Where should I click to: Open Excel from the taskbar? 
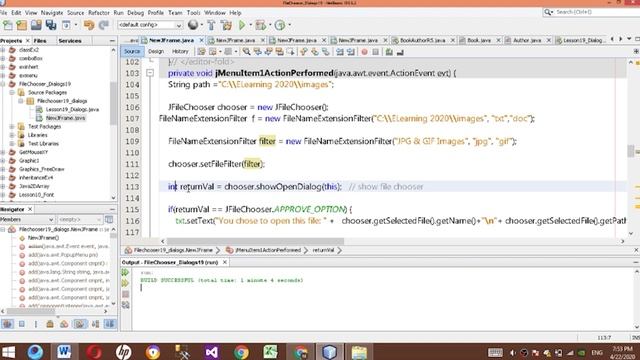(x=270, y=352)
